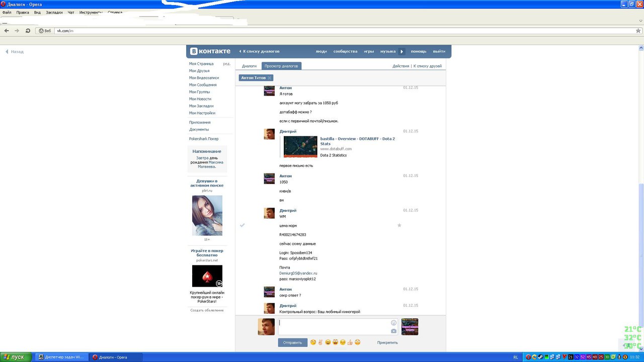Viewport: 644px width, 362px height.
Task: Switch to the Диалоги tab
Action: pos(249,66)
